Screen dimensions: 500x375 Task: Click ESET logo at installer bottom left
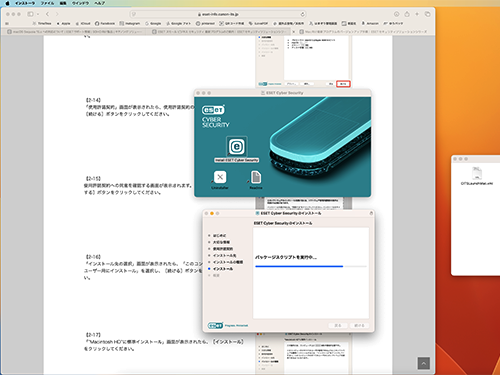[x=215, y=325]
